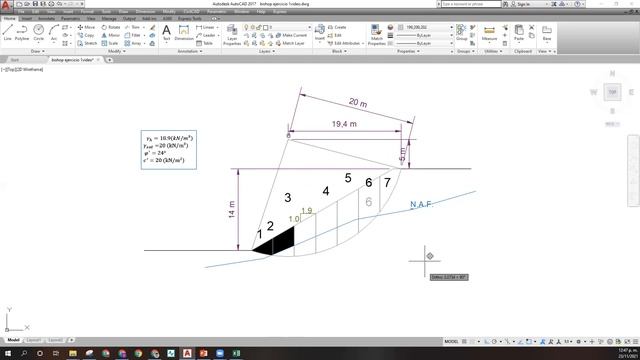Open the Annotate ribbon tab
Screen dimensions: 640x360
click(x=47, y=19)
